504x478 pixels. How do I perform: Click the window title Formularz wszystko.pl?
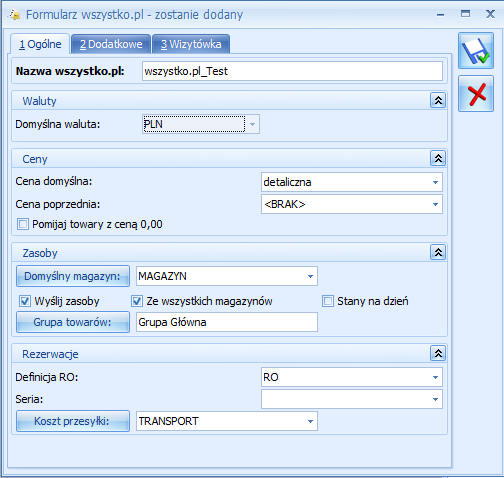point(134,15)
